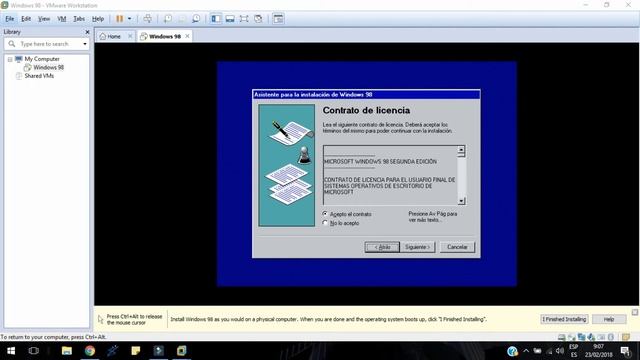Click the license text scroll-up arrow
The width and height of the screenshot is (640, 360).
461,150
